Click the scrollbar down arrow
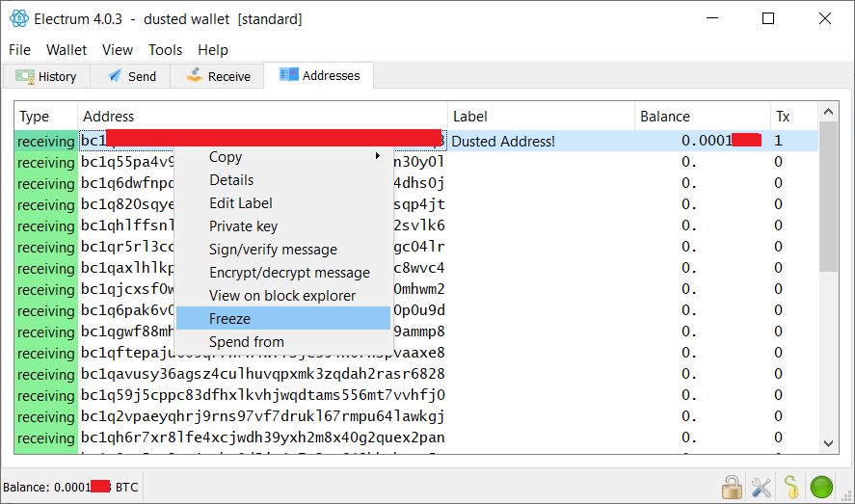The height and width of the screenshot is (504, 855). (828, 443)
